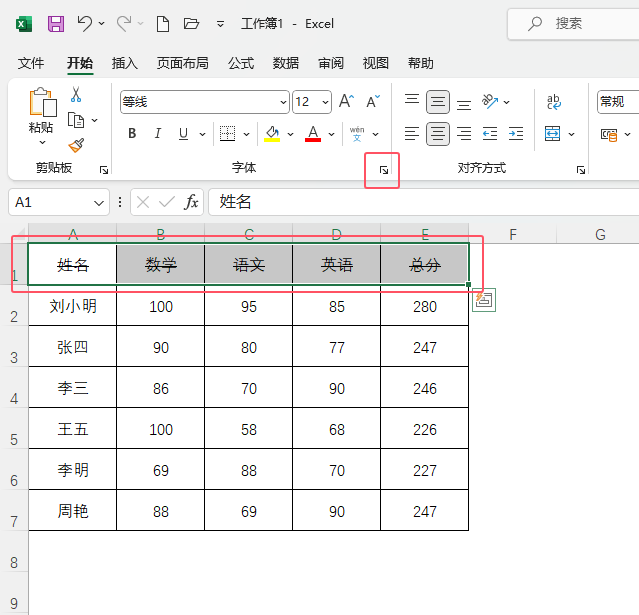639x615 pixels.
Task: Click the 搜索 search box
Action: (573, 24)
